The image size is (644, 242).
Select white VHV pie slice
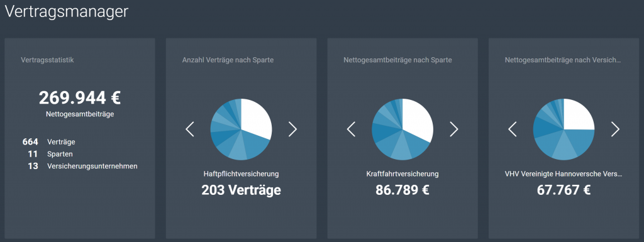pyautogui.click(x=577, y=116)
